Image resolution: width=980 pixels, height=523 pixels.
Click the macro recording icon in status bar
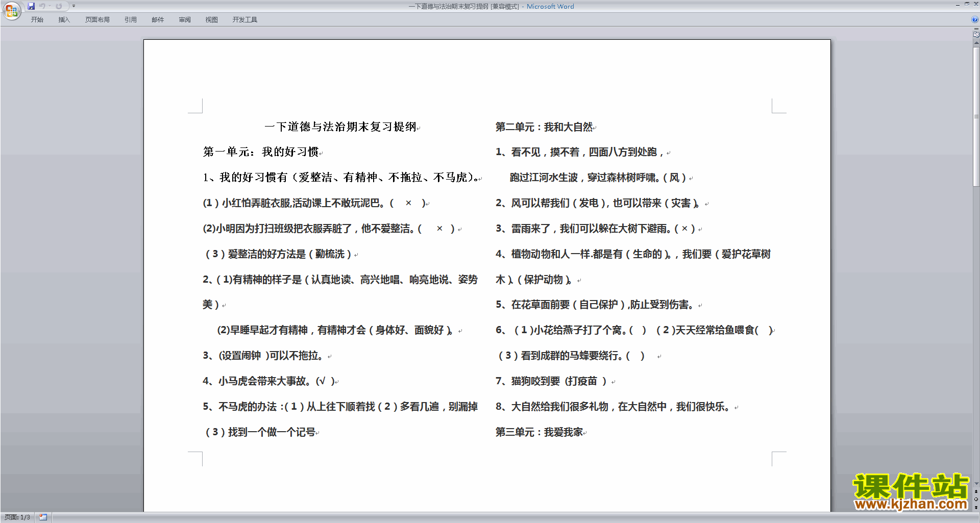[43, 517]
